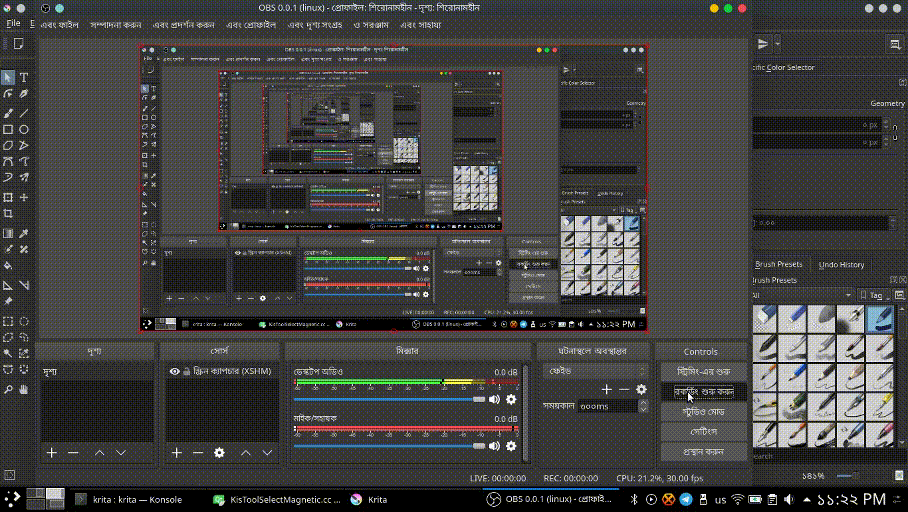908x512 pixels.
Task: Open source properties gear in Sources panel
Action: (219, 453)
